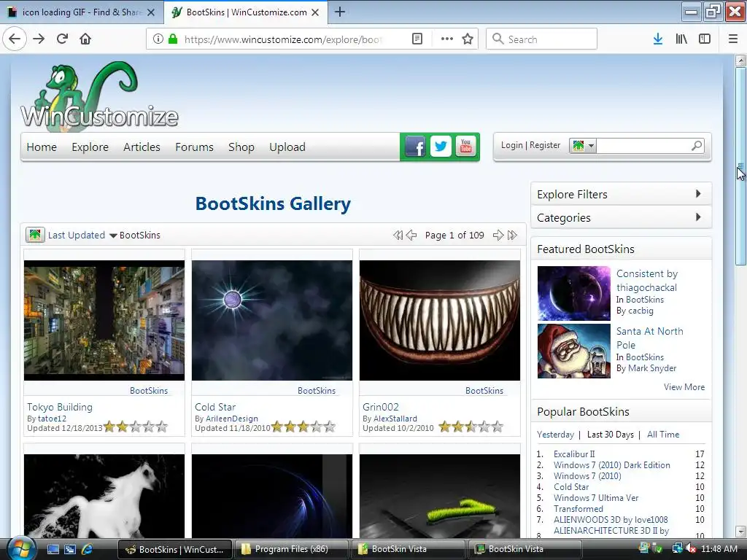Open the Articles menu item
This screenshot has height=560, width=747.
pos(142,147)
